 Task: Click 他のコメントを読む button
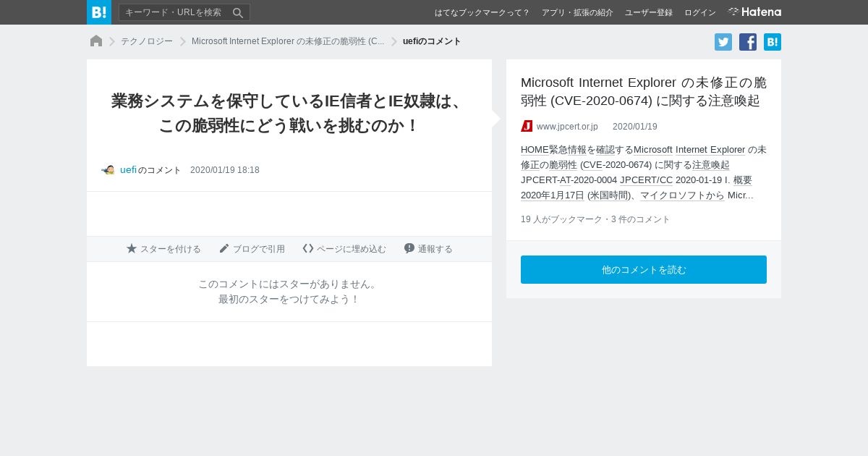click(644, 269)
